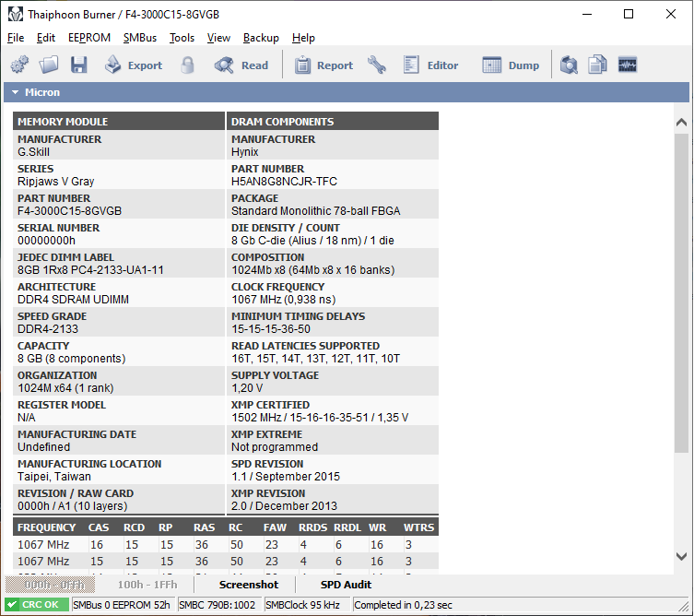Open the Tools menu
The width and height of the screenshot is (694, 616).
coord(182,38)
